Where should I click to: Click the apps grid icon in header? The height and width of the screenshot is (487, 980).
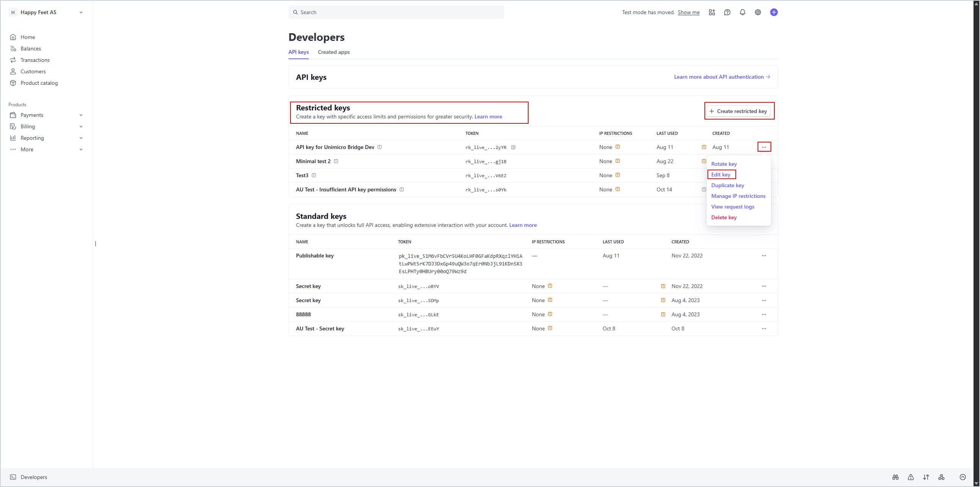pos(712,12)
